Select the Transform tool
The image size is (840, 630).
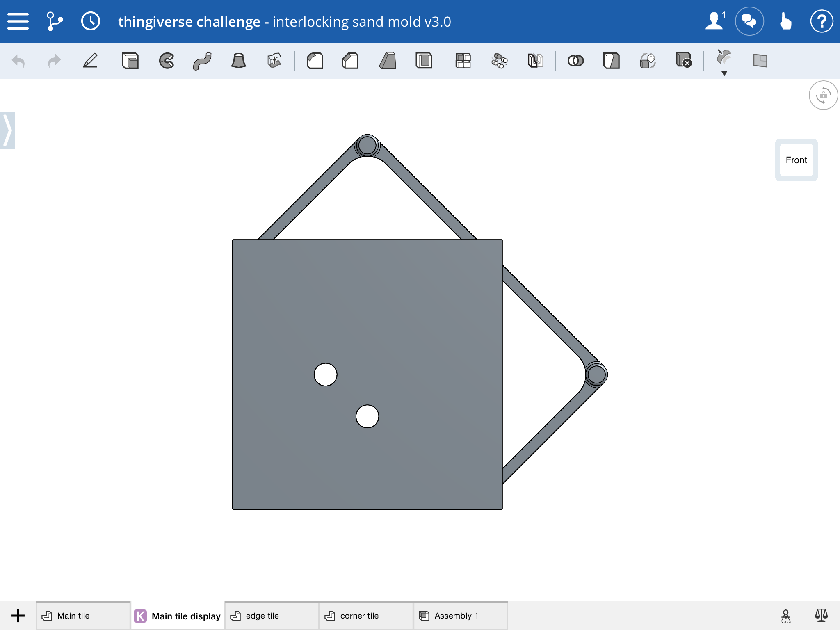(x=648, y=61)
